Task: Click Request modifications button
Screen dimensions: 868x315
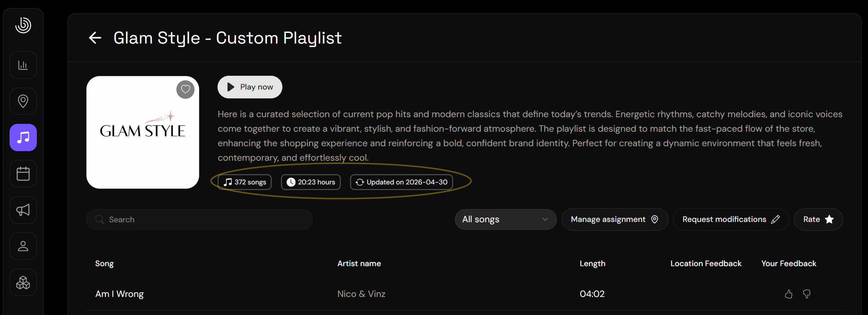Action: (x=731, y=219)
